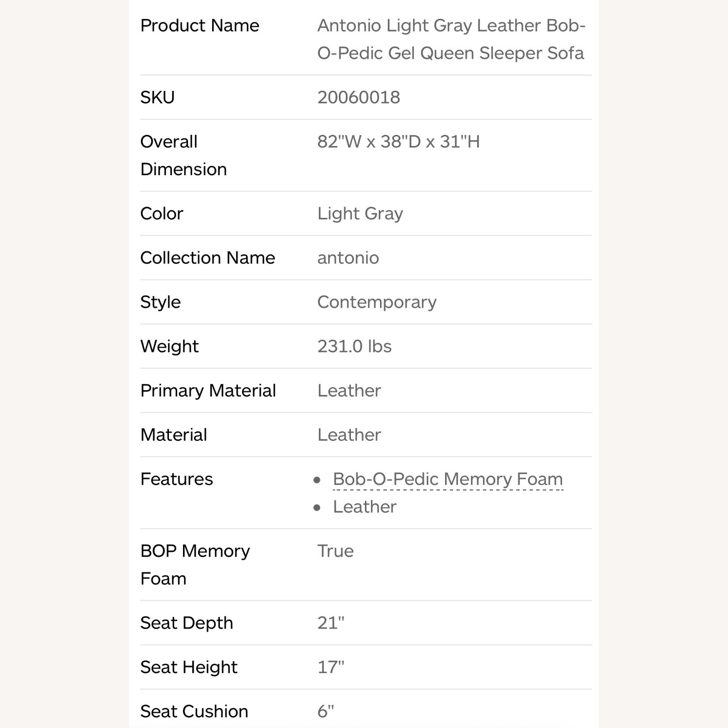Click the 17" seat height value
Screen dimensions: 728x728
tap(331, 667)
